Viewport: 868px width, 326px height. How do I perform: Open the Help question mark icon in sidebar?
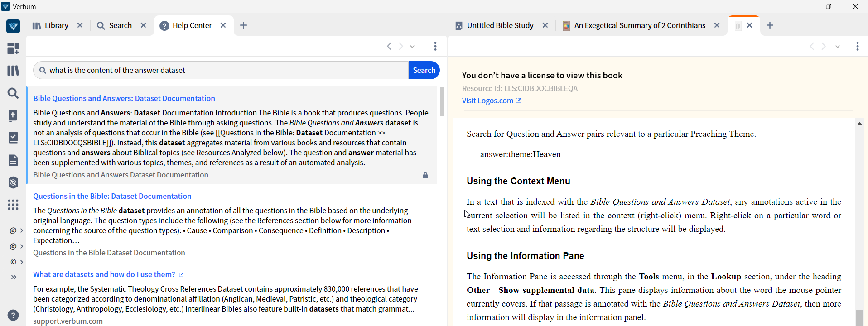(x=13, y=315)
